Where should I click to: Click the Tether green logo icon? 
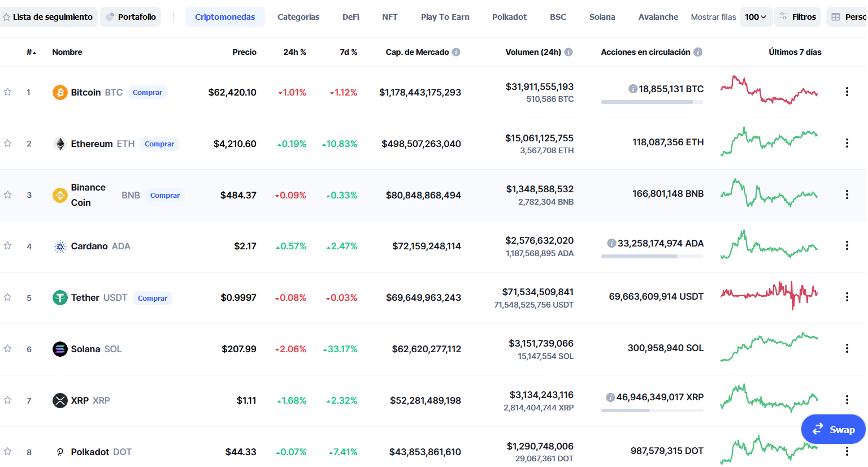[60, 297]
